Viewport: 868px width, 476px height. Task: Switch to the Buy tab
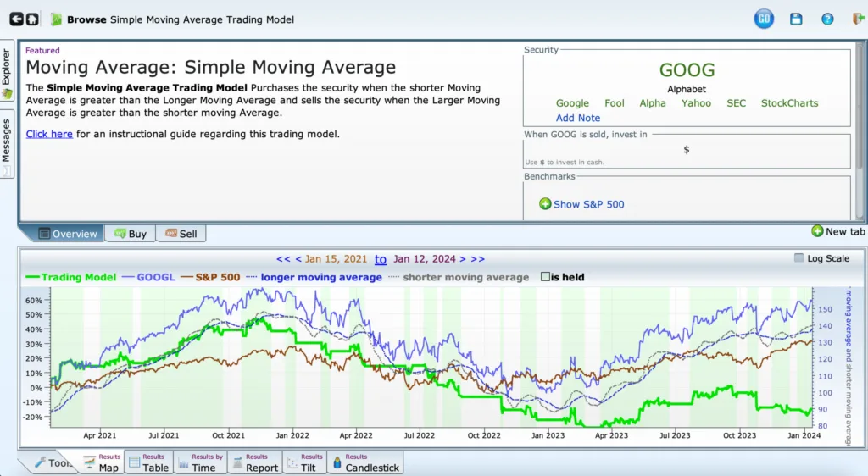click(130, 234)
